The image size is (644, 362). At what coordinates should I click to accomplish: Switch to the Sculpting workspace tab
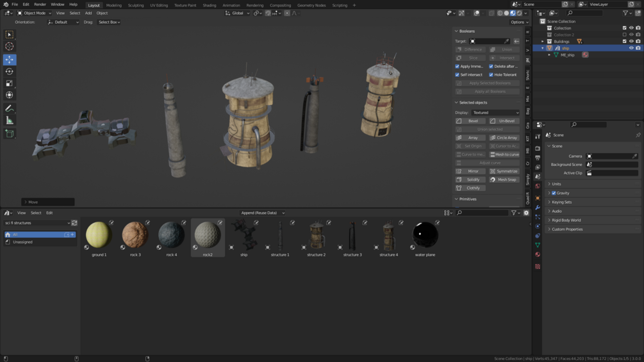(135, 5)
